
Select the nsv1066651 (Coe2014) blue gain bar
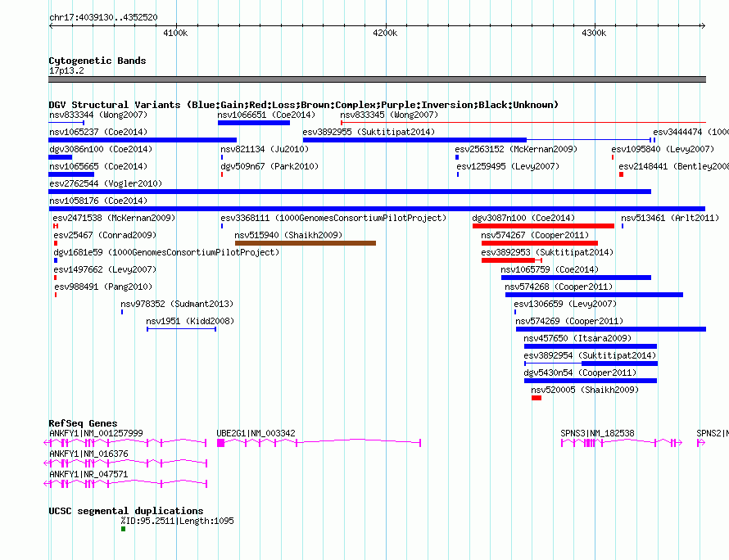pyautogui.click(x=254, y=123)
